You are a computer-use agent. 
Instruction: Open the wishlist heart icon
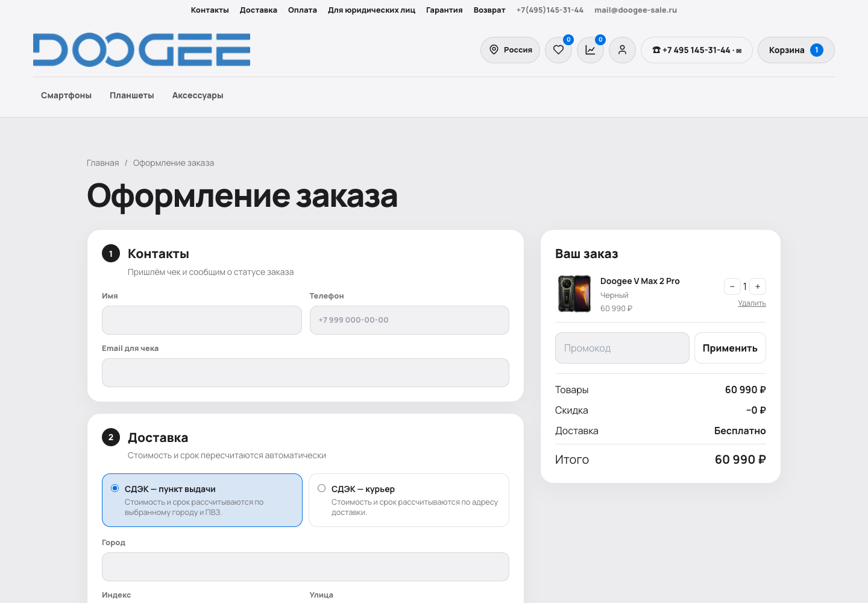point(558,50)
